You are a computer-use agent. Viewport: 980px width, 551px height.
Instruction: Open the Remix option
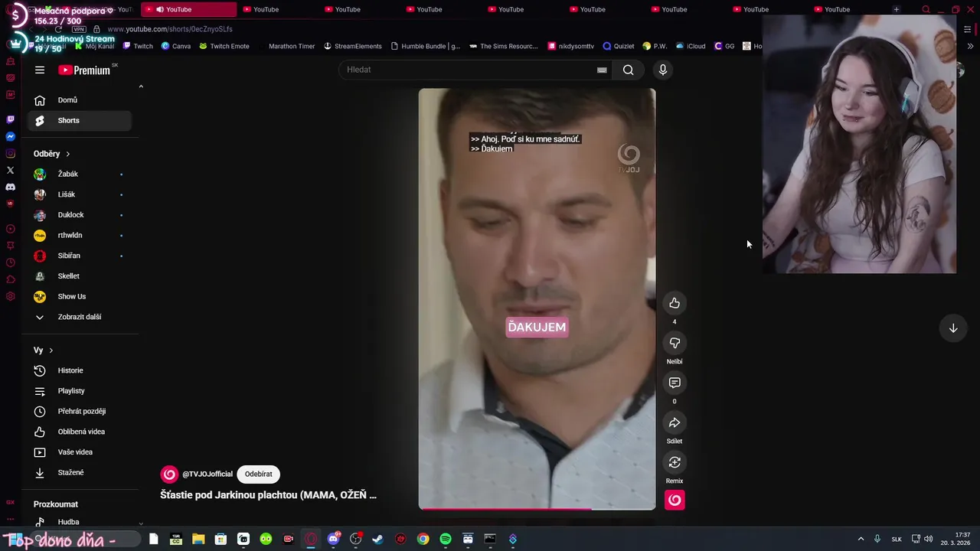[x=675, y=462]
